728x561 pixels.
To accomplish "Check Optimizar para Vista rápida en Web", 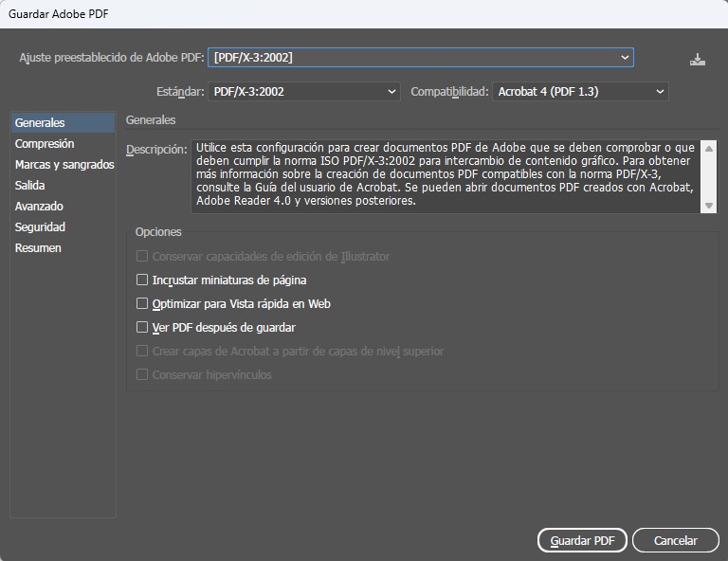I will tap(142, 304).
